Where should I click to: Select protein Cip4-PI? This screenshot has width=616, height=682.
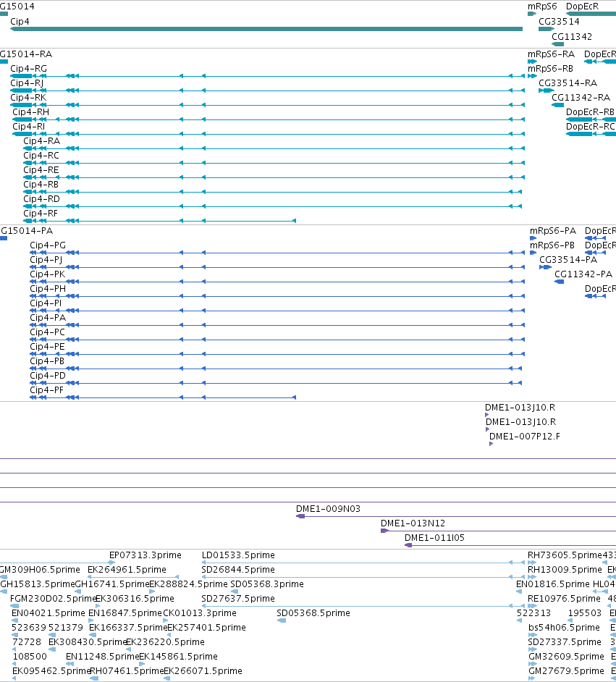point(277,311)
